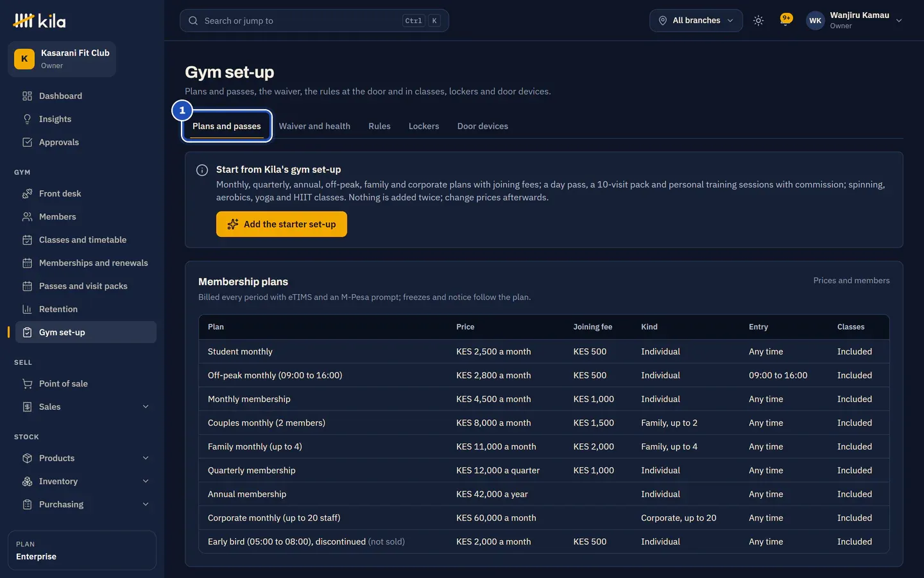This screenshot has width=924, height=578.
Task: Click KES 42,000 a year price
Action: pyautogui.click(x=492, y=494)
